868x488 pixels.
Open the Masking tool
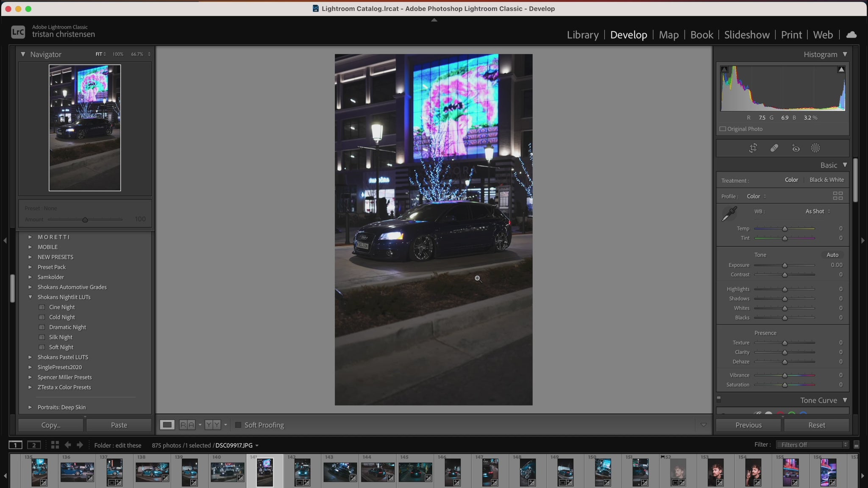click(815, 148)
